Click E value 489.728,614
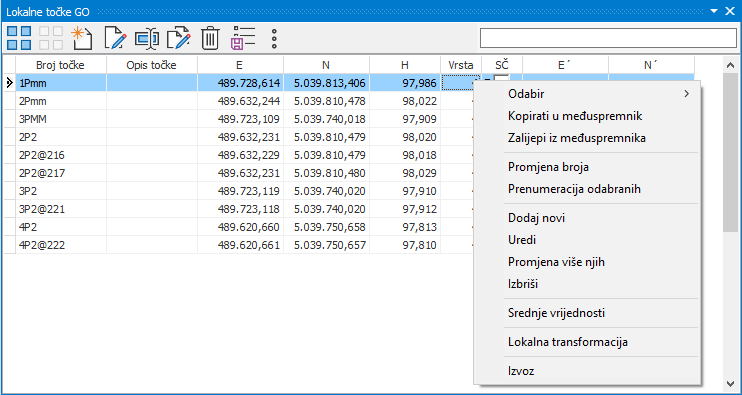The height and width of the screenshot is (395, 742). coord(249,84)
